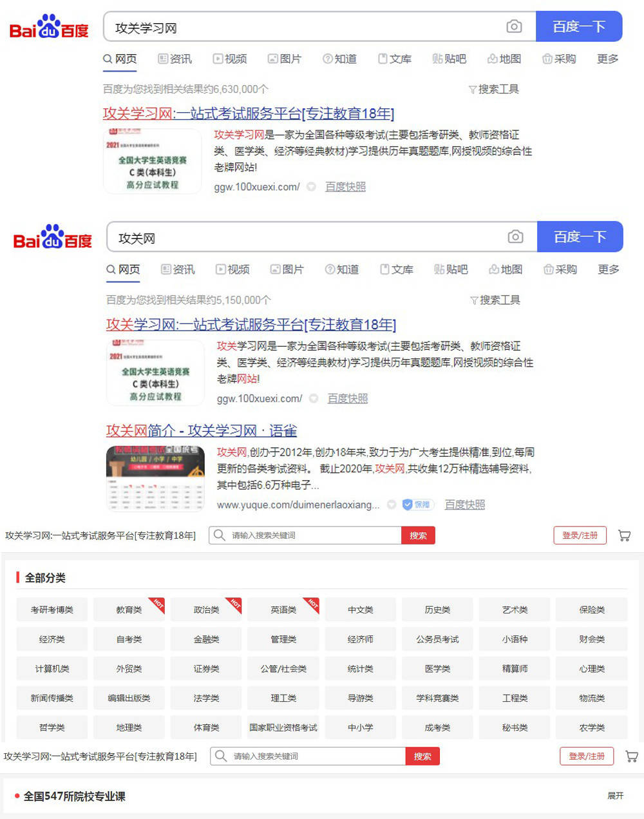The image size is (644, 819).
Task: Select the 英语类 category
Action: pyautogui.click(x=283, y=610)
